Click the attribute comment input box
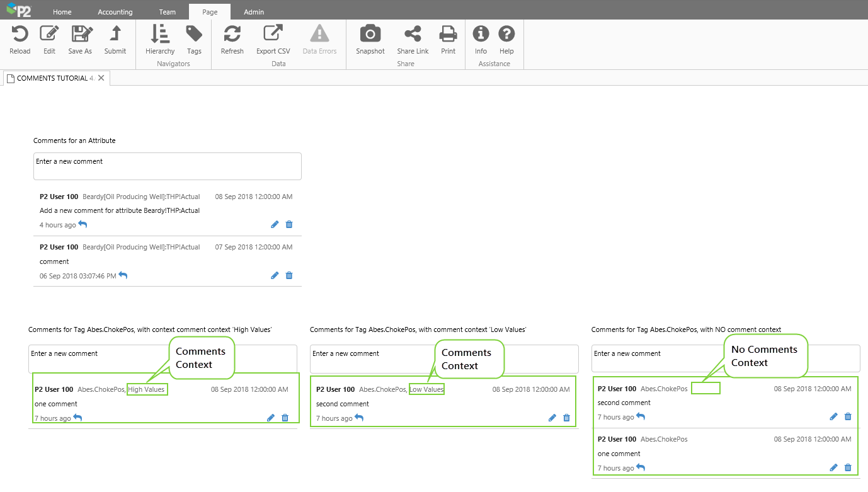This screenshot has height=492, width=868. coord(167,166)
